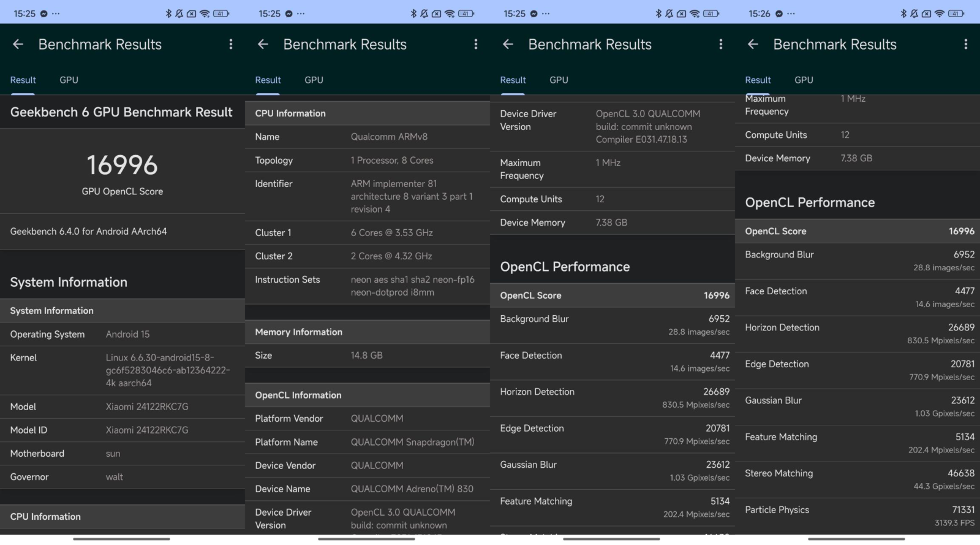Open the overflow menu on the Memory Information screen
Image resolution: width=980 pixels, height=545 pixels.
point(475,44)
